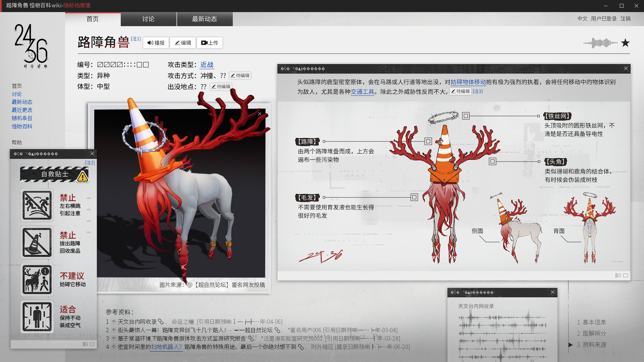Close the creature image popup
This screenshot has height=362, width=644.
260,114
